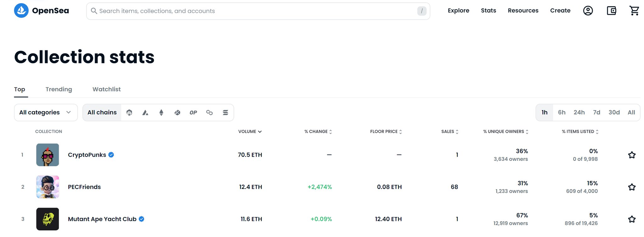
Task: Switch to the Trending tab
Action: coord(59,89)
